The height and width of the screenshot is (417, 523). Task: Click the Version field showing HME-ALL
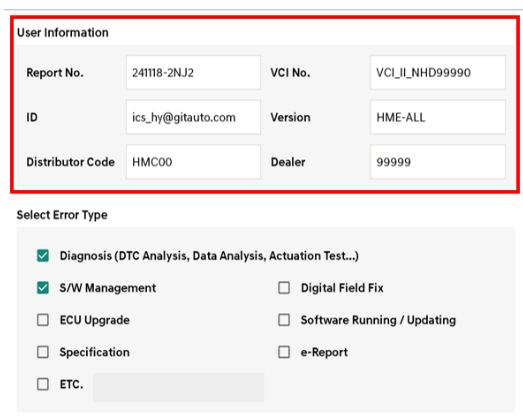pyautogui.click(x=438, y=117)
